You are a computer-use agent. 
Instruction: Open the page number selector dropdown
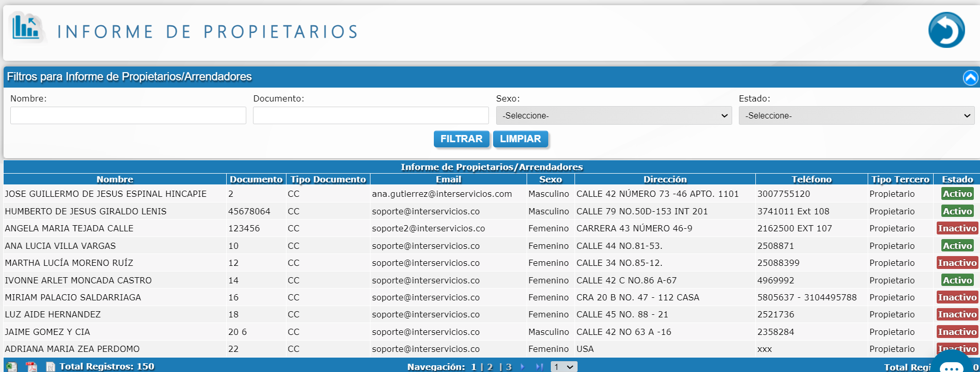564,366
